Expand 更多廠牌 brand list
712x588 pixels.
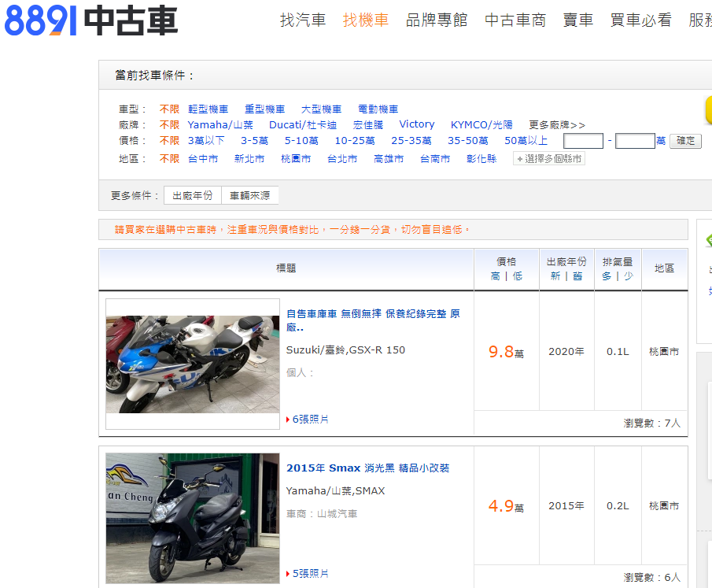[557, 125]
